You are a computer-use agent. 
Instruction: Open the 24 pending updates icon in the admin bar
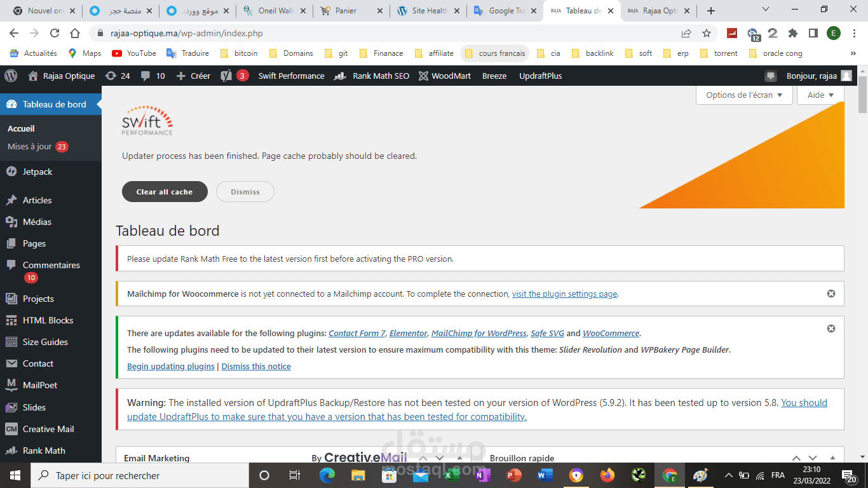click(x=118, y=76)
